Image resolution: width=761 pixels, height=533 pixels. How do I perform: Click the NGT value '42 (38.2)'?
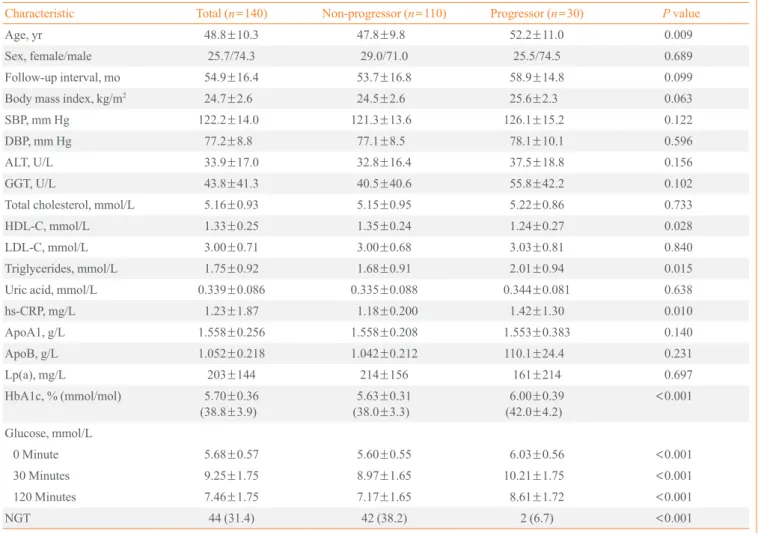[x=384, y=518]
